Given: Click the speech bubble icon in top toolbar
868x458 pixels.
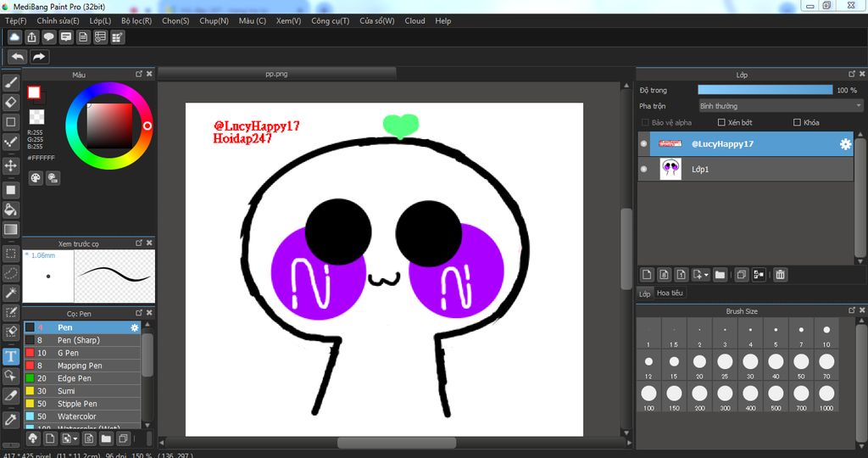Looking at the screenshot, I should coord(48,37).
